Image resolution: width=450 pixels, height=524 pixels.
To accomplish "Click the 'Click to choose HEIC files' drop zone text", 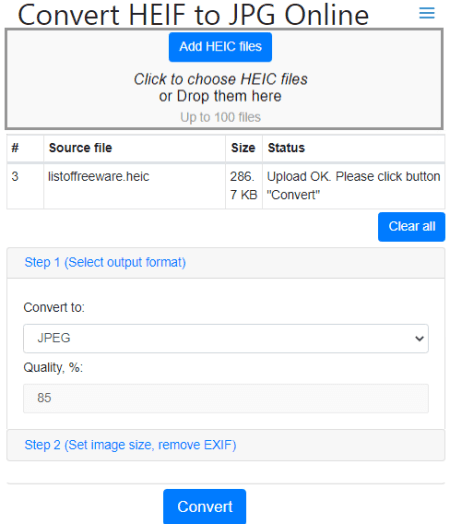I will click(220, 79).
